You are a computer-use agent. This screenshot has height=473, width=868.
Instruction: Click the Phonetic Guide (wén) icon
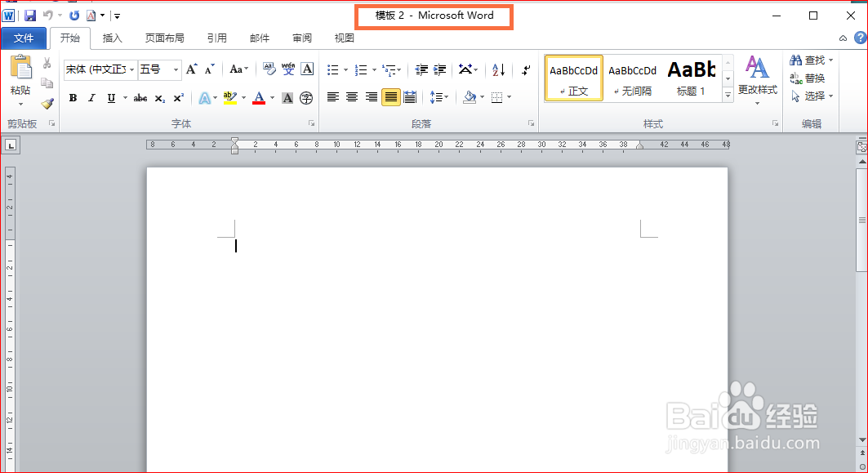point(288,69)
